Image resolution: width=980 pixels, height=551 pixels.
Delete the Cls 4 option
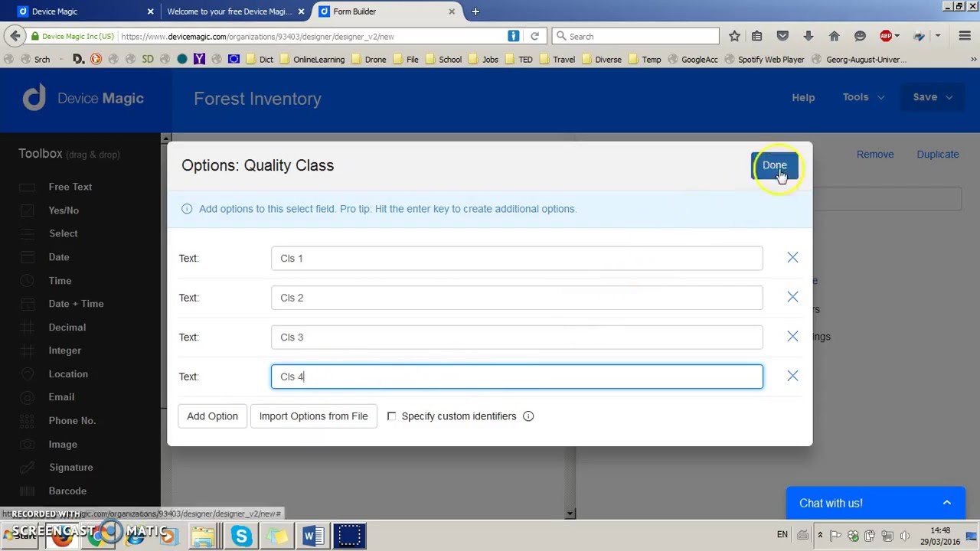coord(792,376)
